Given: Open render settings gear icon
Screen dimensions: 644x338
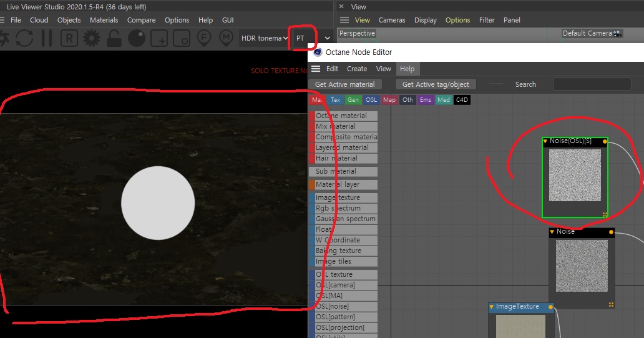Looking at the screenshot, I should [x=91, y=38].
